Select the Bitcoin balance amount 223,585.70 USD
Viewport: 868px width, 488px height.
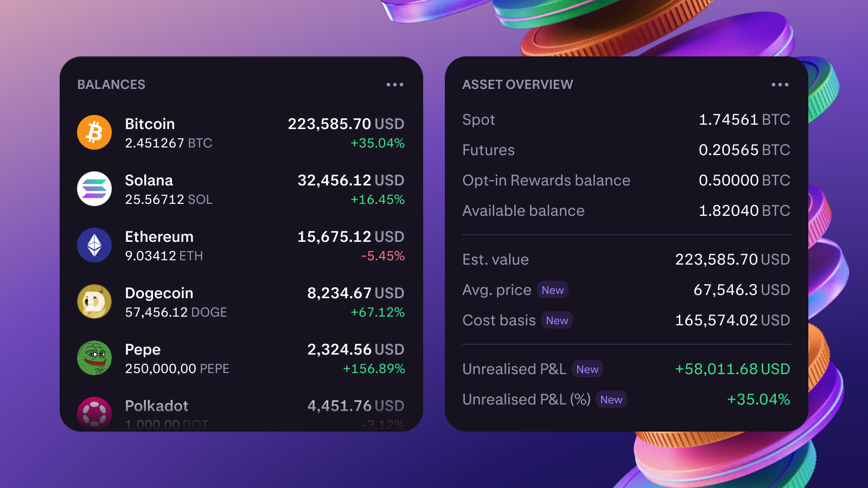346,124
